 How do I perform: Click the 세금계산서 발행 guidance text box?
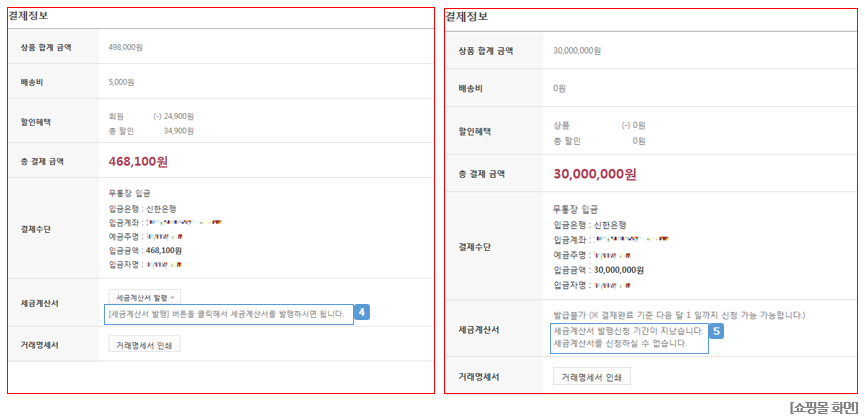point(229,314)
